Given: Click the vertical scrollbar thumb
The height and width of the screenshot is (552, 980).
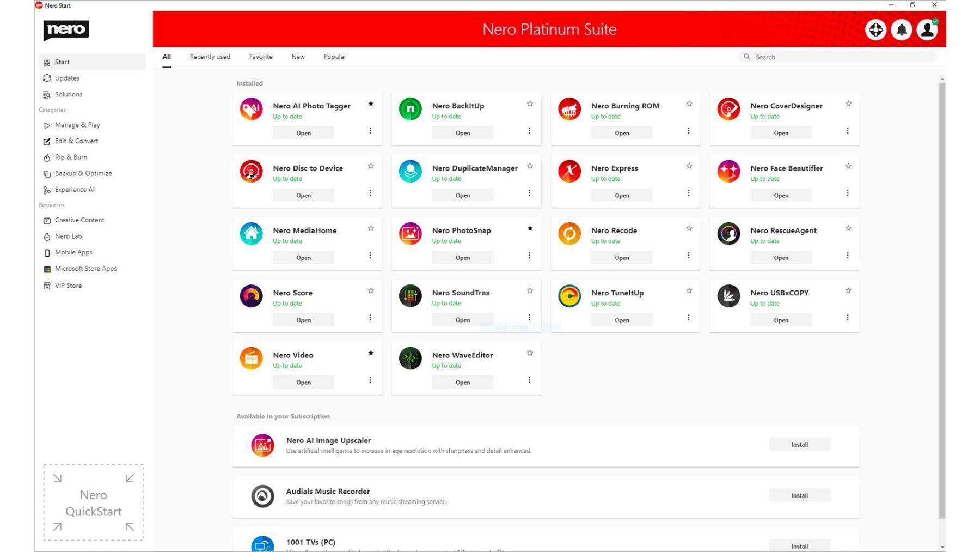Looking at the screenshot, I should coord(942,300).
